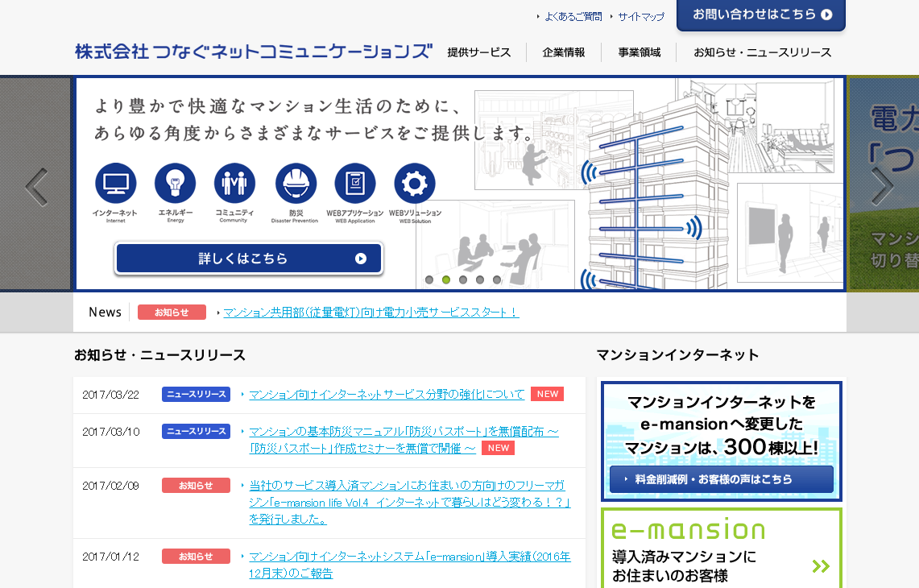Select the first carousel indicator dot
Viewport: 919px width, 588px height.
coord(429,280)
